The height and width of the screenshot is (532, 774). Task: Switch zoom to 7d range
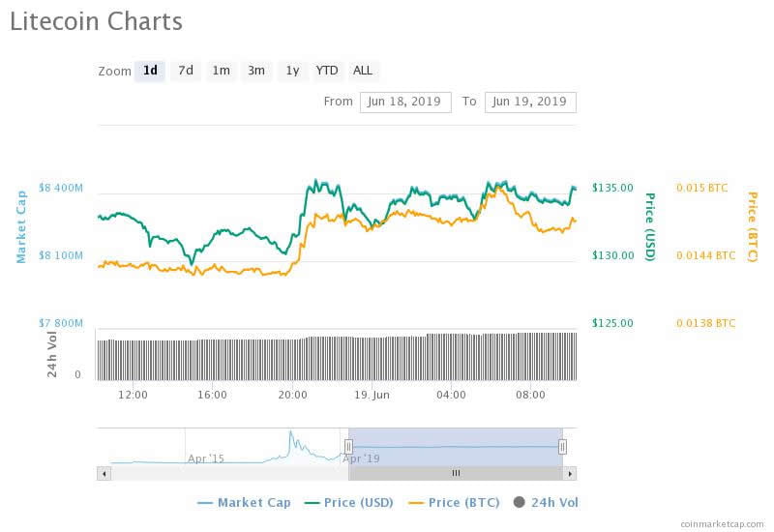(185, 71)
